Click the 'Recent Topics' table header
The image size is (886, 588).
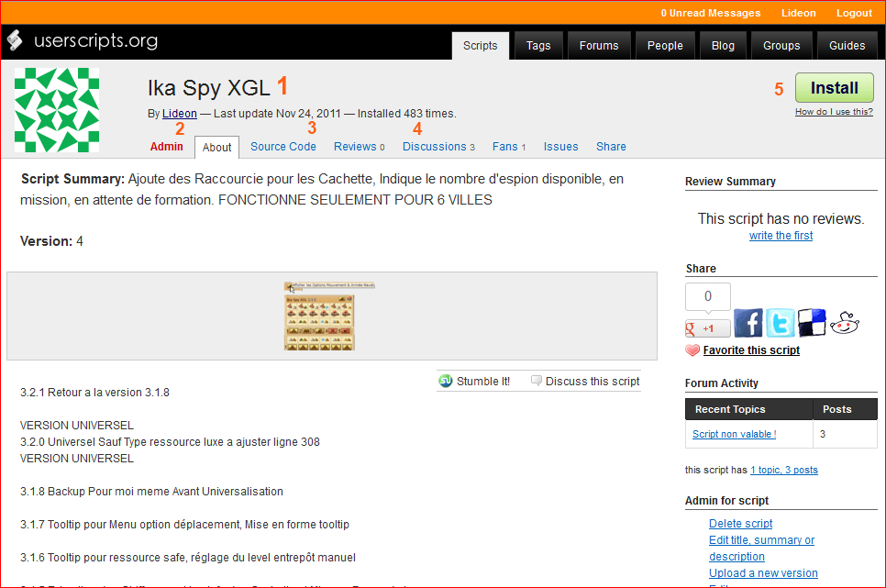pos(749,409)
